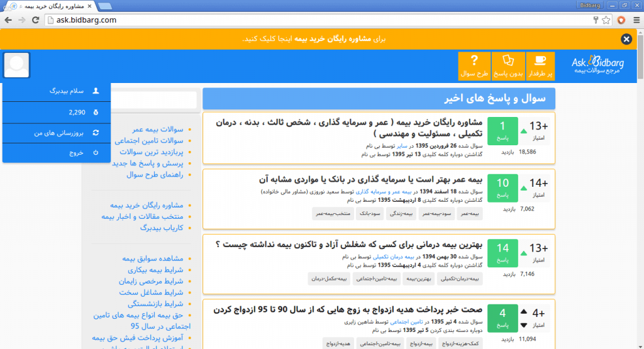The image size is (644, 349).
Task: Click the طرح سوال ask question button
Action: click(x=474, y=65)
